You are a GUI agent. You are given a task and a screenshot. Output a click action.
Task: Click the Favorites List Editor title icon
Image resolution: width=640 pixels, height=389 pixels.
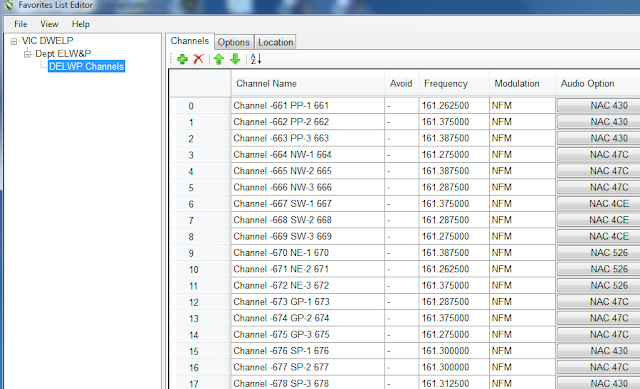click(x=9, y=5)
